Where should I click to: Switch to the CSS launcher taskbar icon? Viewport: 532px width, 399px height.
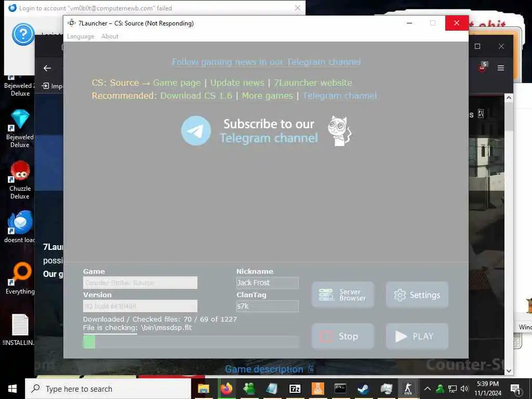[x=408, y=389]
